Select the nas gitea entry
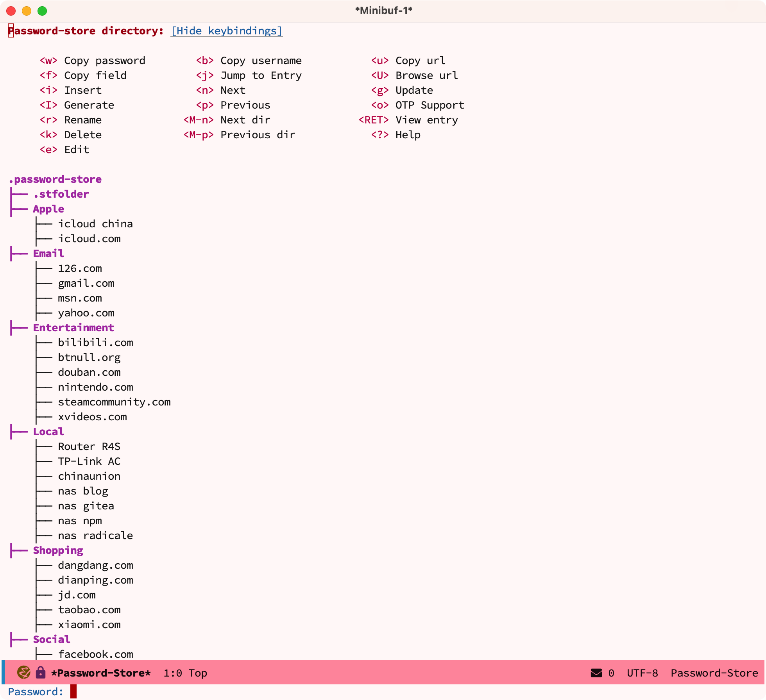 (86, 506)
